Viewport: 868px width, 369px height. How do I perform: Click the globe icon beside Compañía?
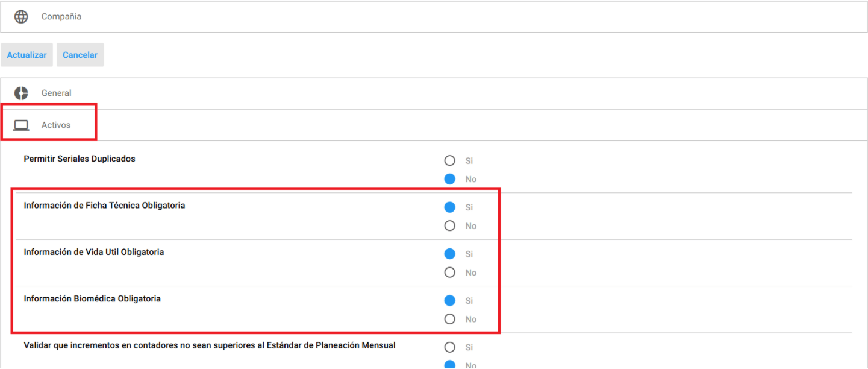coord(21,17)
